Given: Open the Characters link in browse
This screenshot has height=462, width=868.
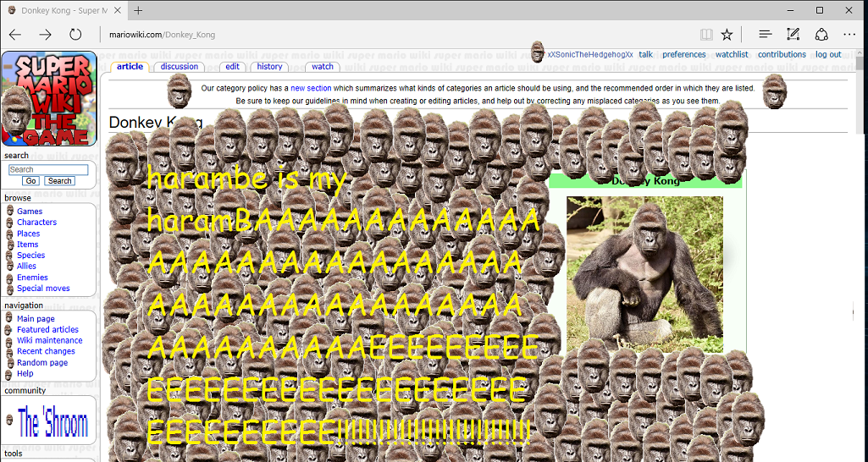Looking at the screenshot, I should coord(36,223).
